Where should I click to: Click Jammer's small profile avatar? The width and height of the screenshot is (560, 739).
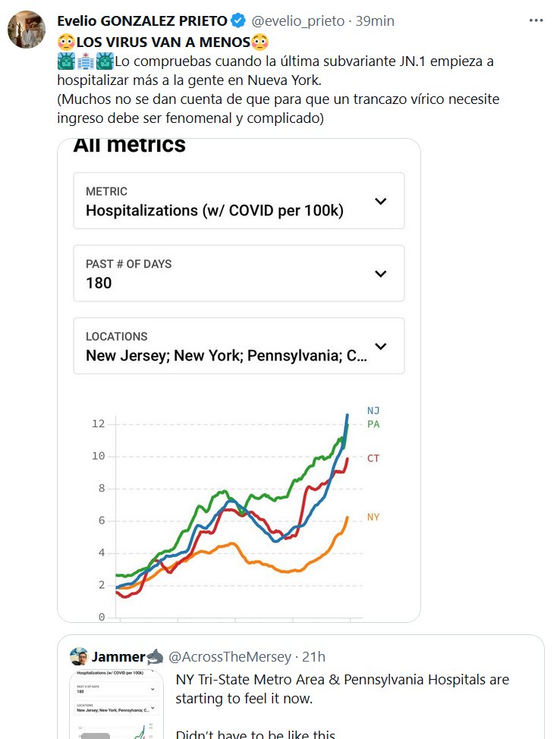click(x=78, y=656)
